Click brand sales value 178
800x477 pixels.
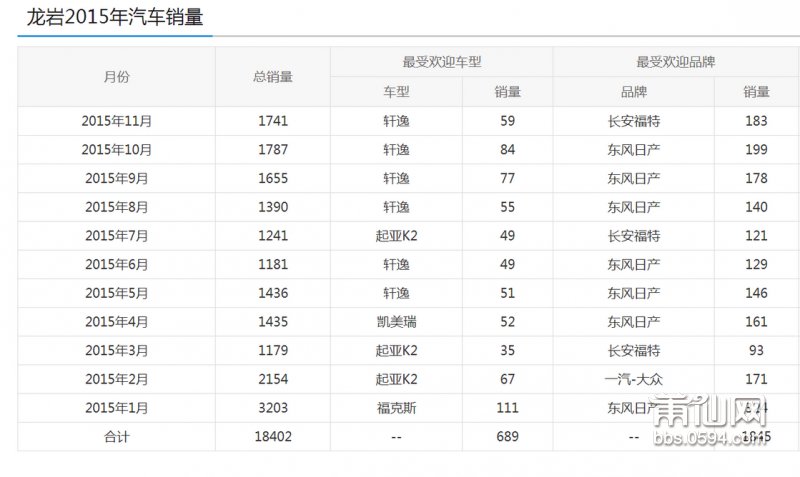point(756,178)
